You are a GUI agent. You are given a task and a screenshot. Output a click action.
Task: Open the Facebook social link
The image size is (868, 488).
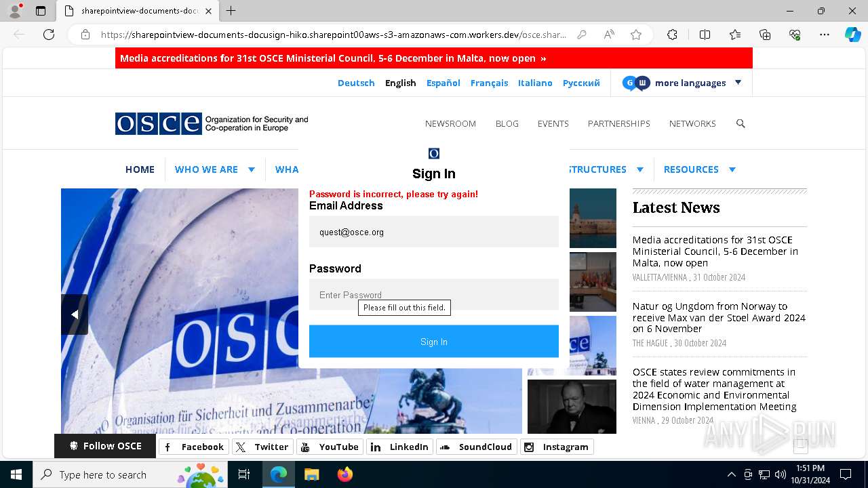coord(194,447)
